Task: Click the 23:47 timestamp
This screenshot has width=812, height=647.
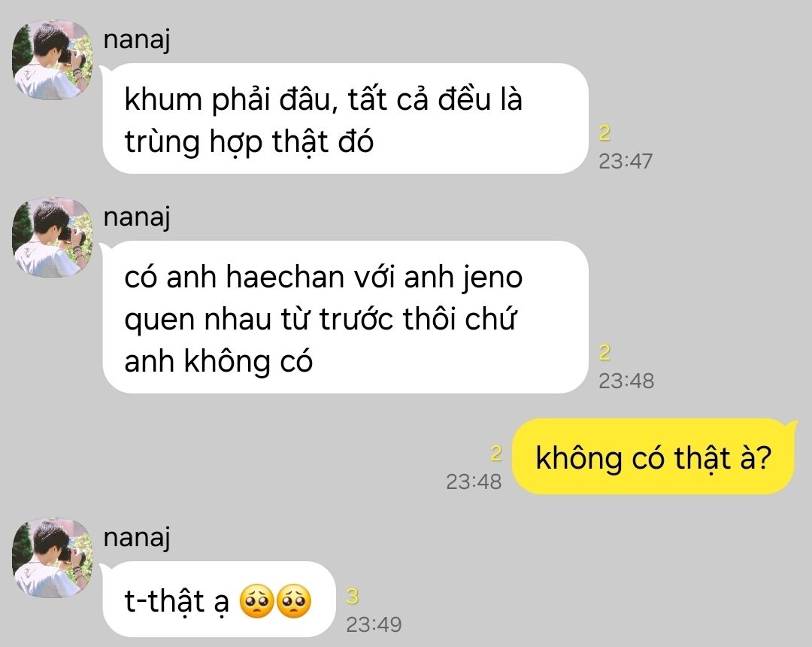Action: point(626,161)
